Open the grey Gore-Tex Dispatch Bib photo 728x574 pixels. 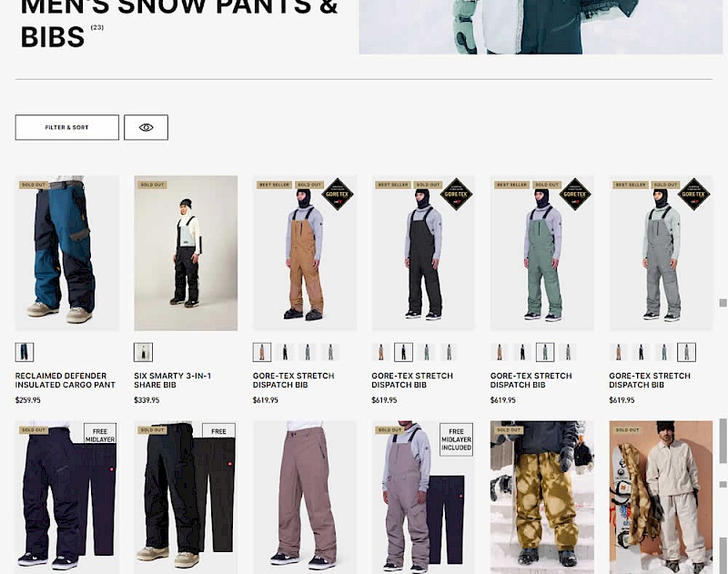662,253
